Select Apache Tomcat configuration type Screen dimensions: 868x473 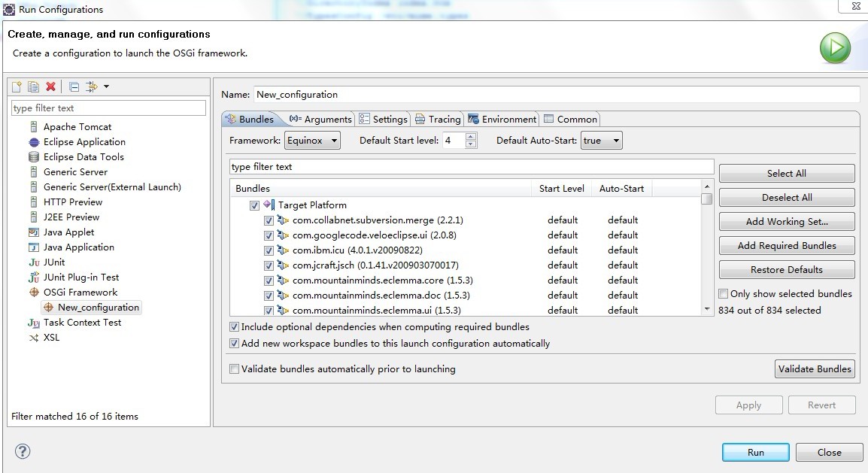coord(77,126)
